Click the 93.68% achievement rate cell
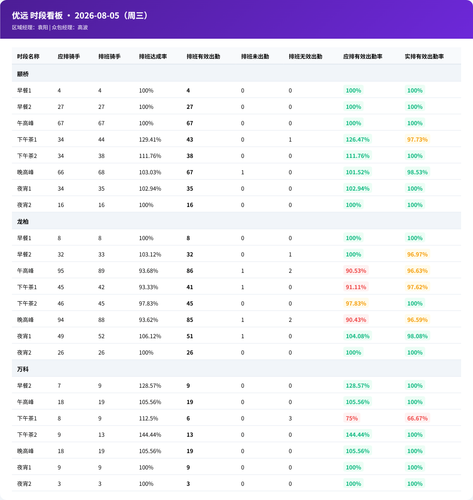Screen dimensions: 473x500 click(x=148, y=271)
